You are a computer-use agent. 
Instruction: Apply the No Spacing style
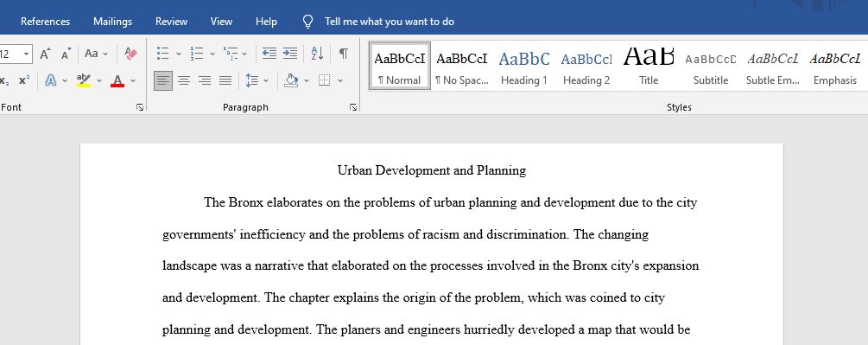click(x=462, y=66)
